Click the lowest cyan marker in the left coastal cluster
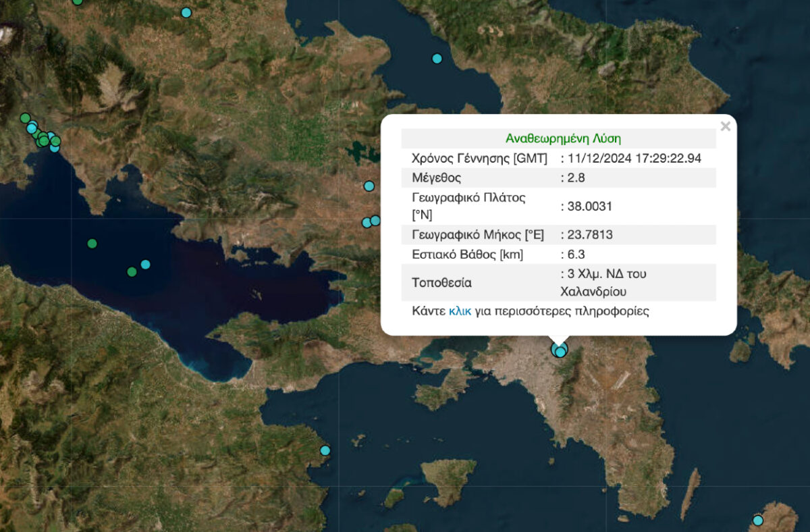 tap(55, 147)
